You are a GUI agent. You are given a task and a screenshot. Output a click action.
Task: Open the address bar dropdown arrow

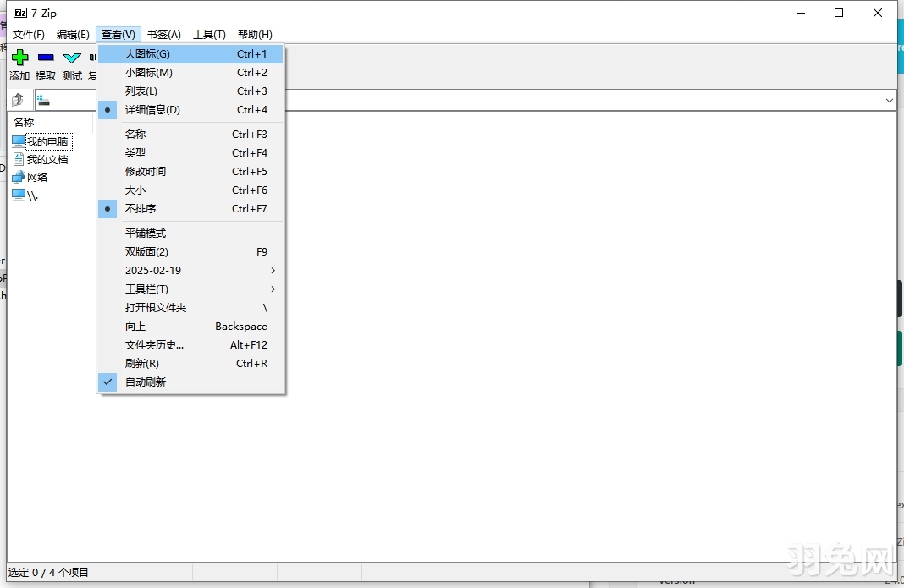(890, 100)
